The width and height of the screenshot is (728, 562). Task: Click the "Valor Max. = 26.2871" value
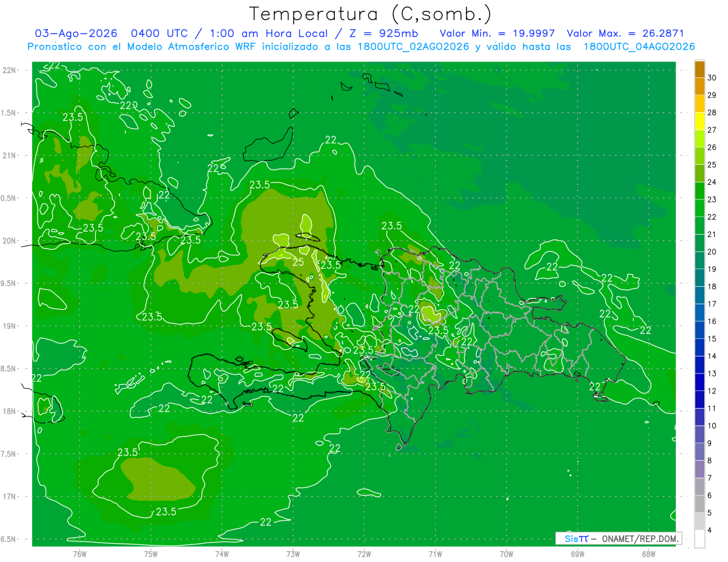point(625,33)
